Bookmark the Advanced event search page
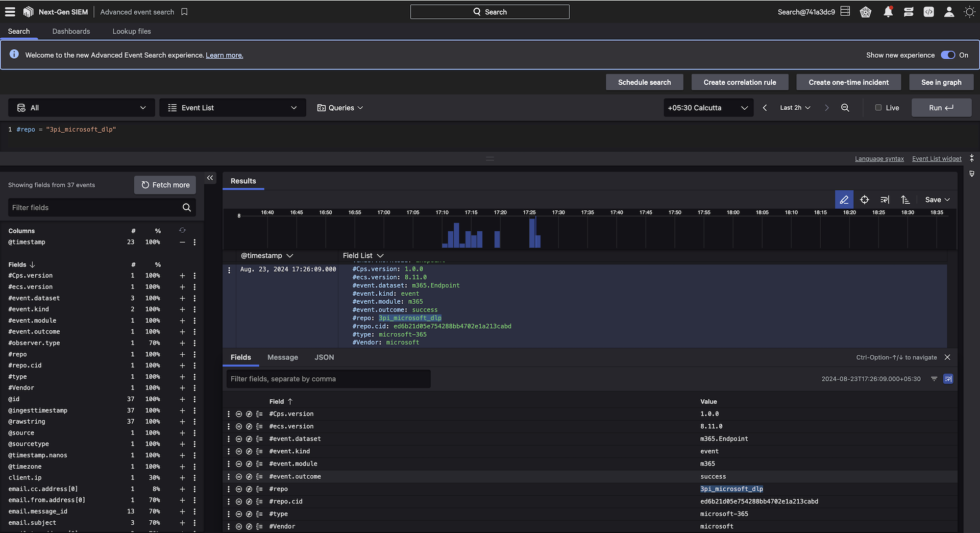This screenshot has height=533, width=980. [184, 12]
